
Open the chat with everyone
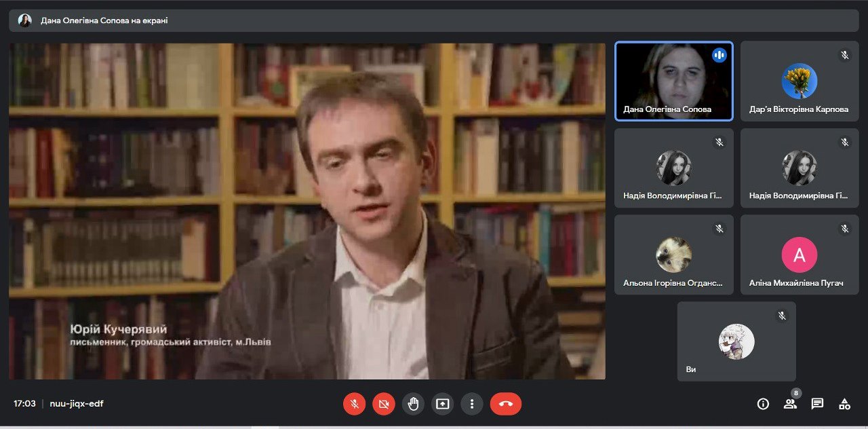(817, 404)
